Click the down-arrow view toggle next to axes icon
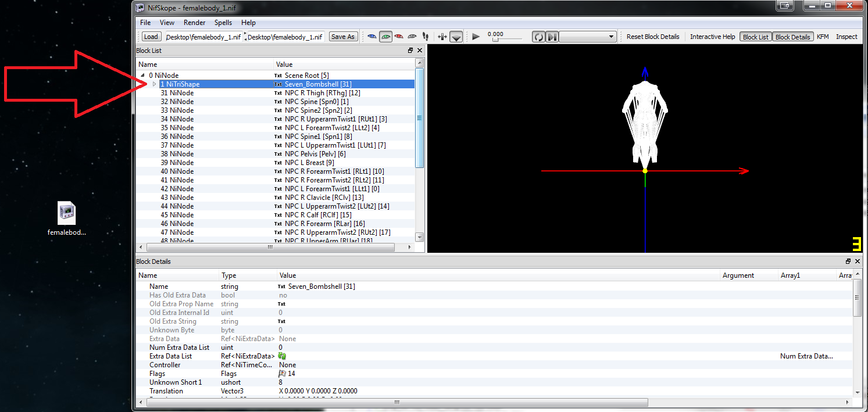Image resolution: width=868 pixels, height=412 pixels. pos(456,36)
